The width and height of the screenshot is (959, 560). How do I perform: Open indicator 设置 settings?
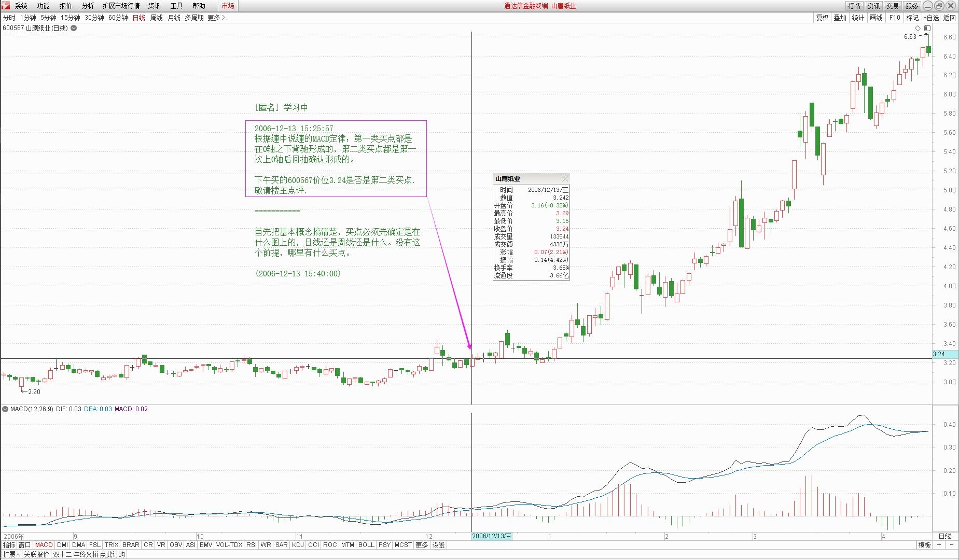(437, 545)
